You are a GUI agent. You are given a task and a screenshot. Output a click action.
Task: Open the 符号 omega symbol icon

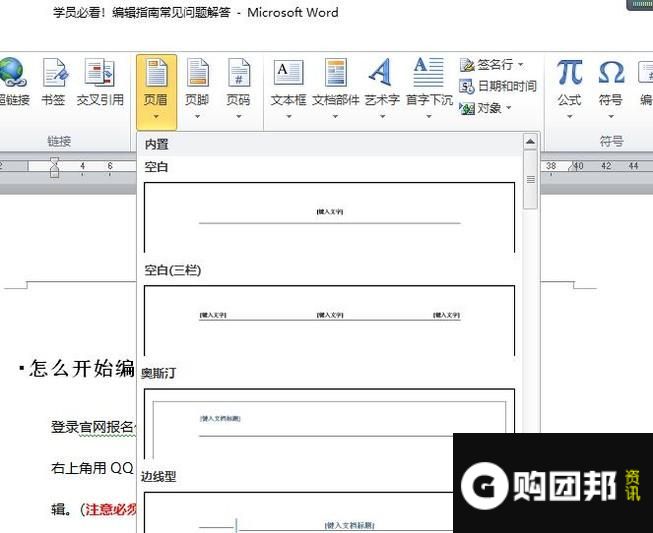pos(611,72)
